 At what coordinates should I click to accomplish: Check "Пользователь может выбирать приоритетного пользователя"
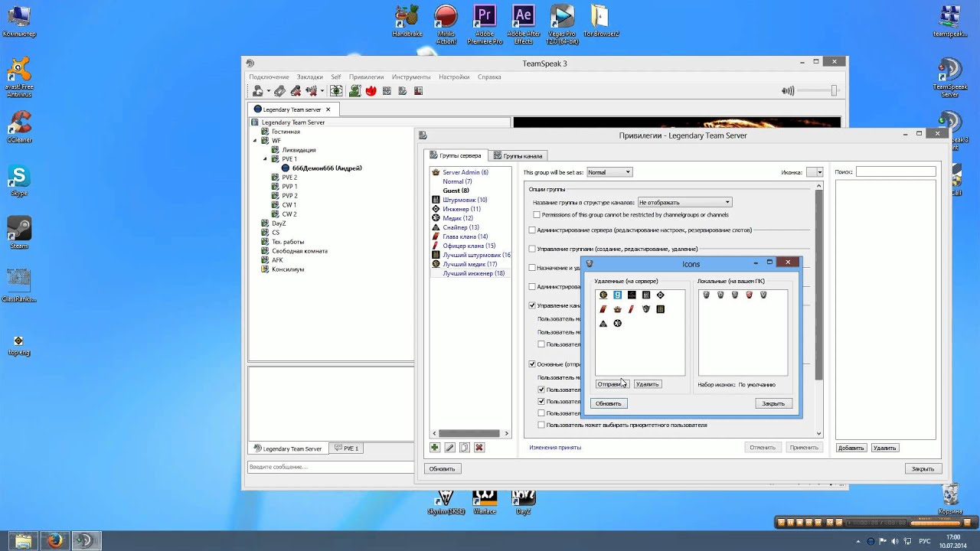[x=541, y=425]
